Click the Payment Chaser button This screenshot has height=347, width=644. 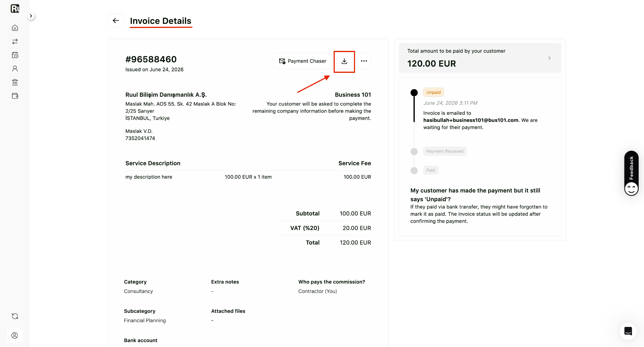[x=303, y=61]
